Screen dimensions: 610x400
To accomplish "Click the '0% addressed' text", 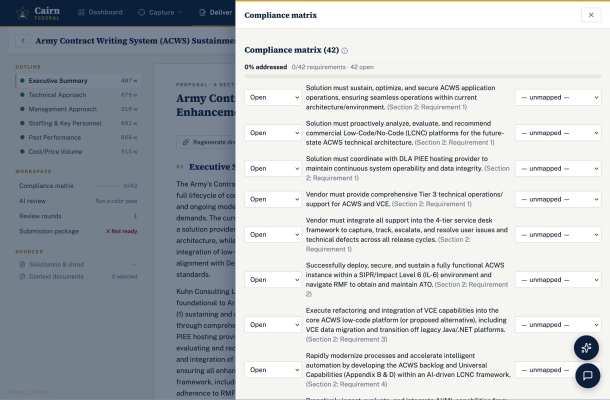I will (x=266, y=67).
